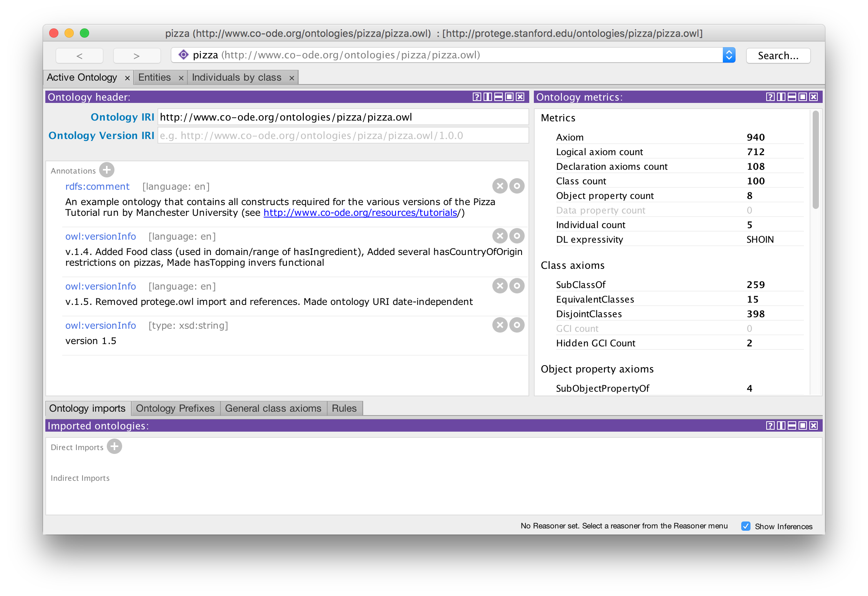Image resolution: width=868 pixels, height=596 pixels.
Task: Edit the version 1.5 string annotation
Action: tap(517, 325)
